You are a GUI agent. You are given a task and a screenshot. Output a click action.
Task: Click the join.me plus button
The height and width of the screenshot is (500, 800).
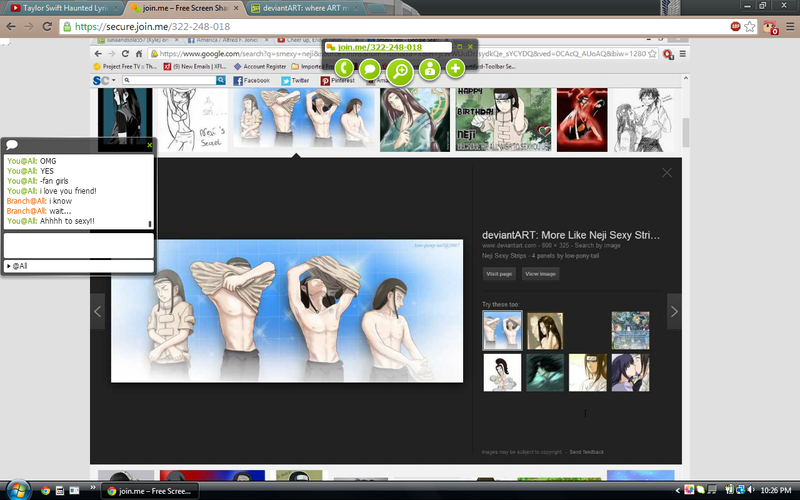455,68
